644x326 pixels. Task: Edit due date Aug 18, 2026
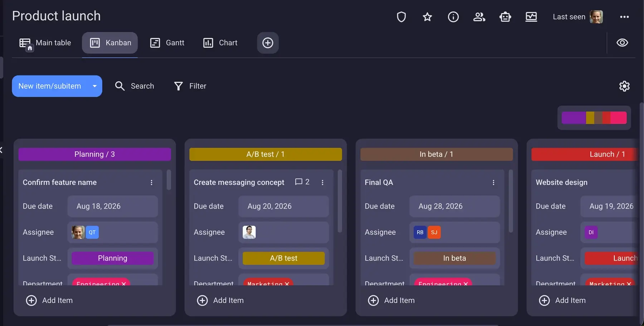tap(113, 206)
